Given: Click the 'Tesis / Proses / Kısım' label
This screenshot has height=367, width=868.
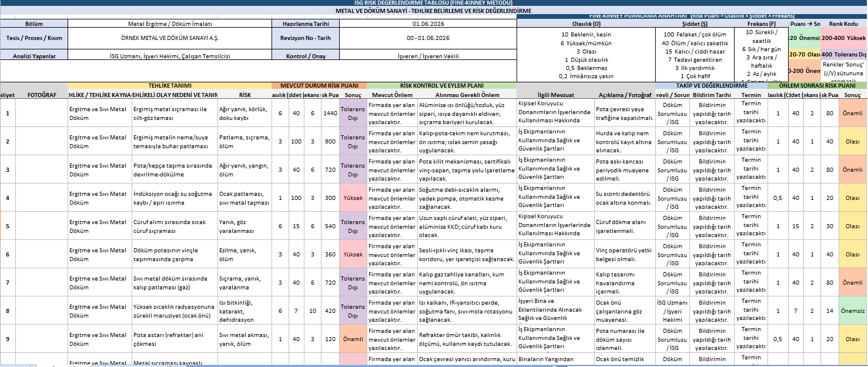Looking at the screenshot, I should [34, 38].
